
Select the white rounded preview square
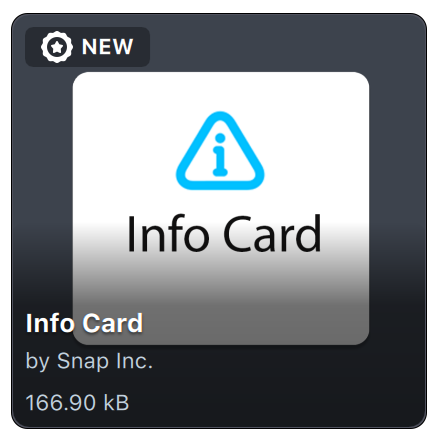click(x=221, y=208)
